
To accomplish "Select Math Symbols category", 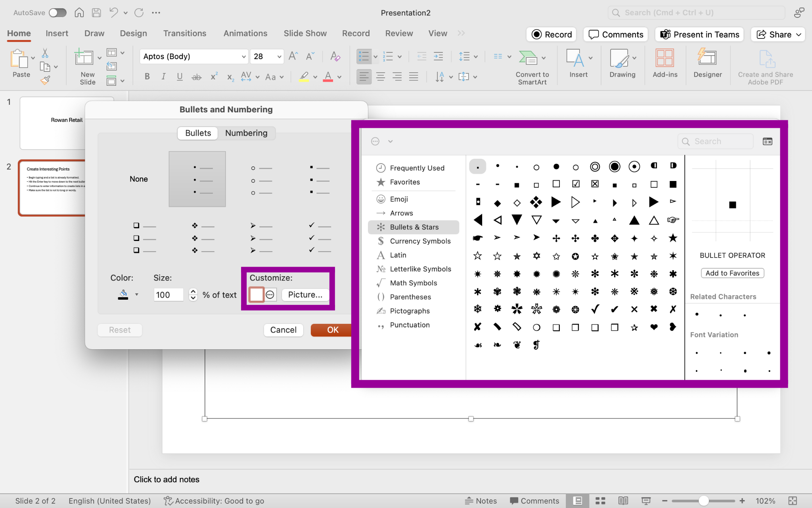I will 414,283.
